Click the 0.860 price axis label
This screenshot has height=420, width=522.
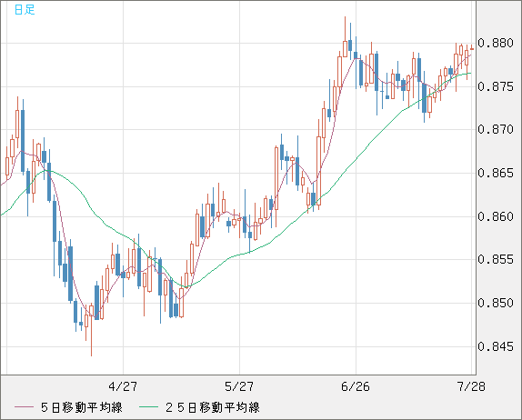point(496,216)
